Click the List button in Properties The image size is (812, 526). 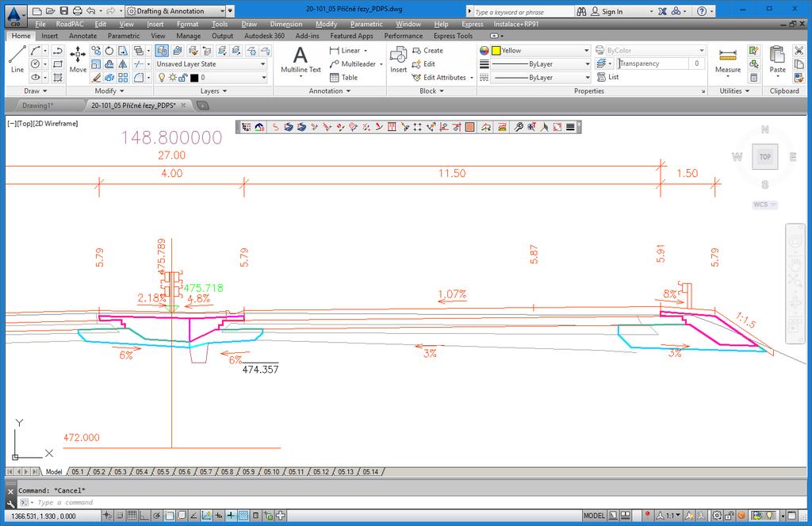pos(608,77)
